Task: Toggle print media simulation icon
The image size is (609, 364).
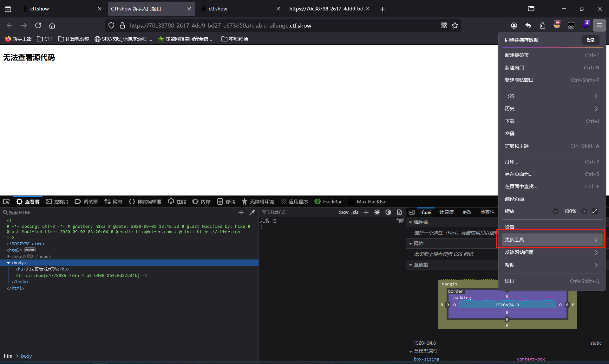Action: (x=399, y=212)
